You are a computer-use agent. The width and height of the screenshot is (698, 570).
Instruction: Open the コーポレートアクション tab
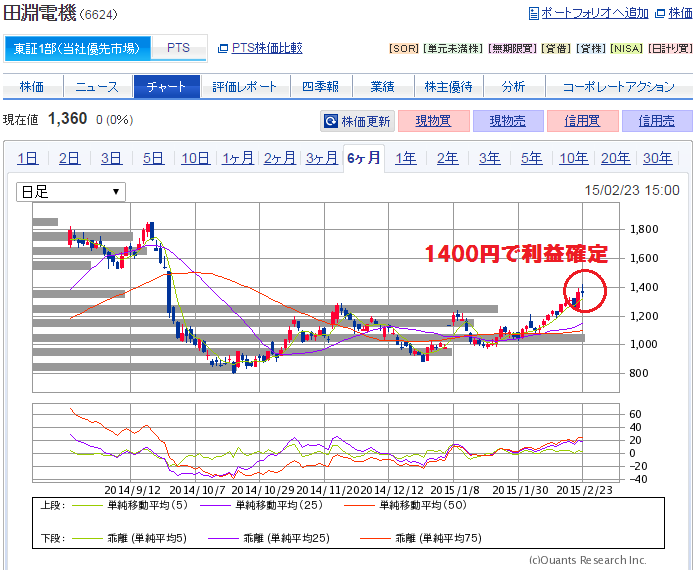point(619,86)
